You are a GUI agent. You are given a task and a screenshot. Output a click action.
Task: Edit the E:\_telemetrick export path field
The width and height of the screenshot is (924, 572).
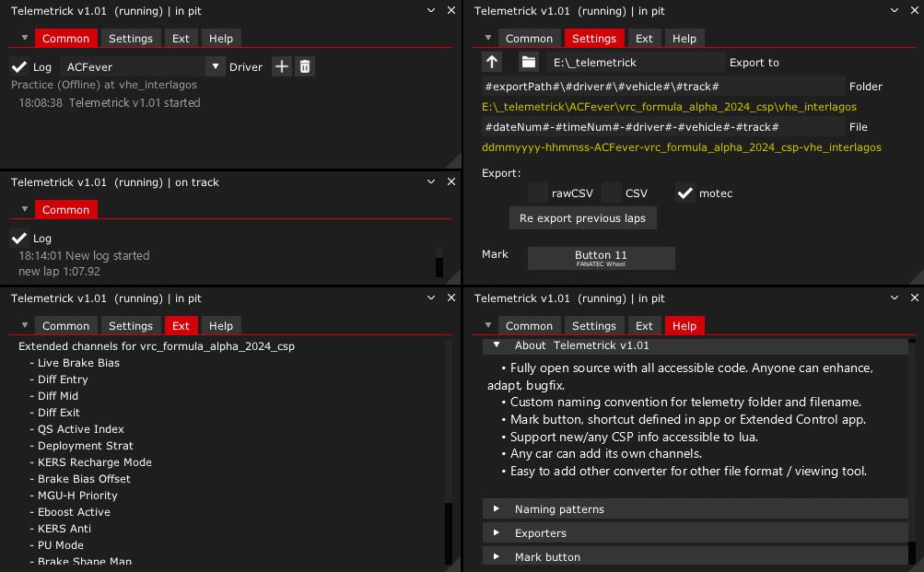636,62
